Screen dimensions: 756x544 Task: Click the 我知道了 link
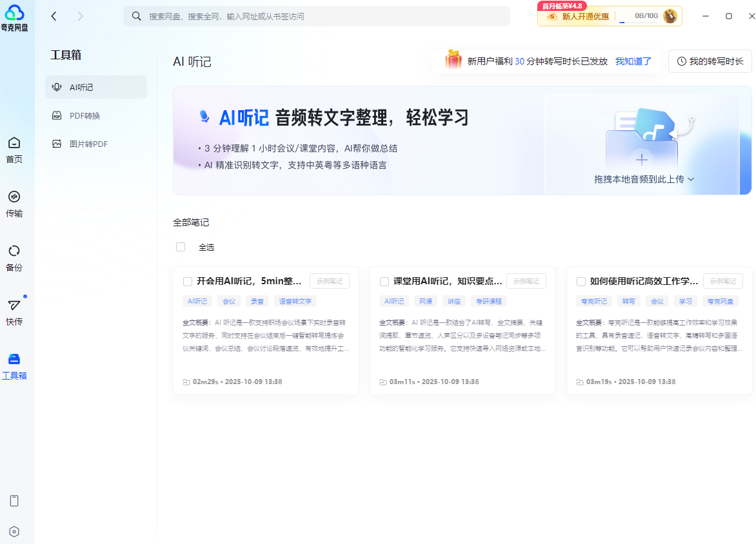(x=633, y=62)
